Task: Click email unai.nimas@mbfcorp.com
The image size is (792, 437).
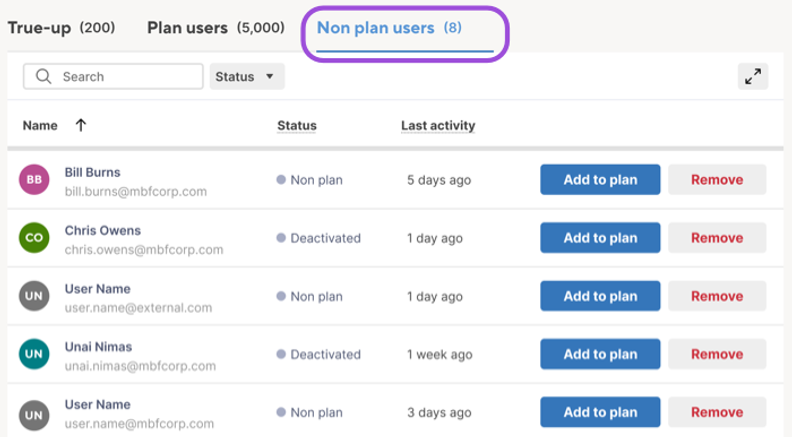Action: point(140,366)
